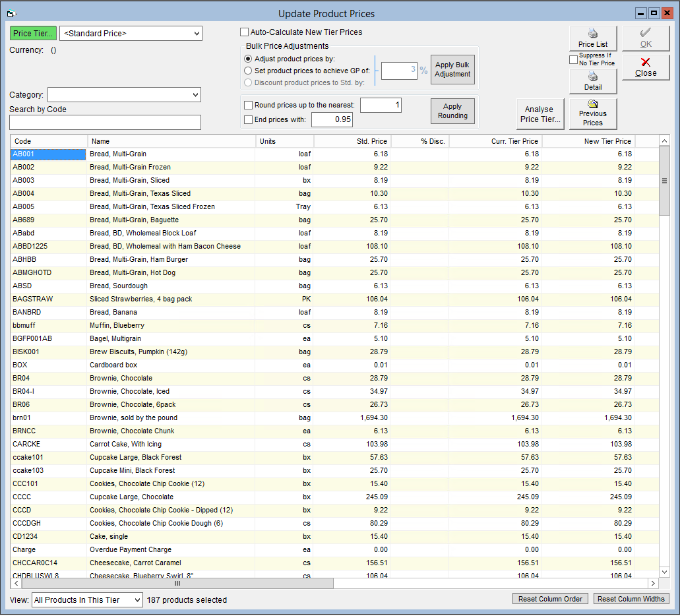Click product code CCCDGH

tap(27, 523)
